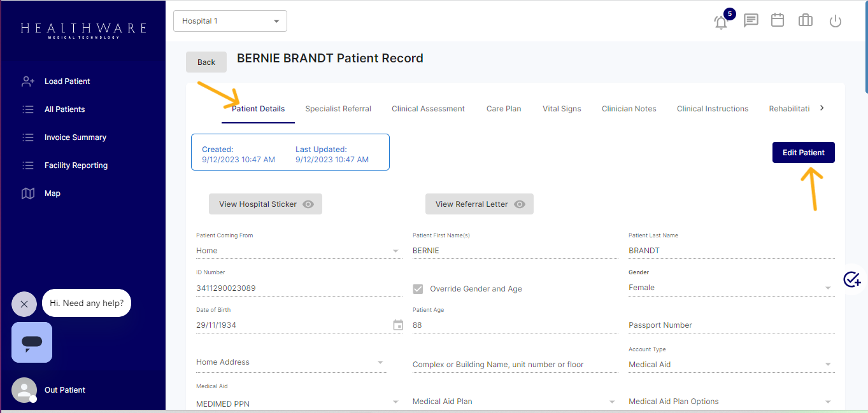Click the date of birth calendar icon
This screenshot has height=413, width=868.
point(398,325)
